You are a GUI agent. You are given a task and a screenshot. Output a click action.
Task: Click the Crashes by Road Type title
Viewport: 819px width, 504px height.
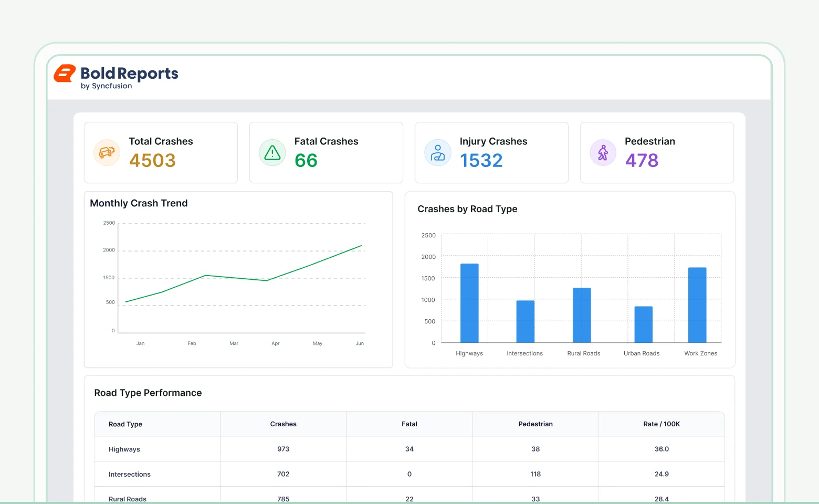point(467,209)
